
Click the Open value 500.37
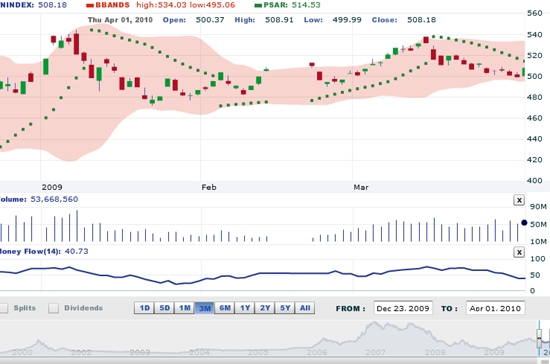210,20
